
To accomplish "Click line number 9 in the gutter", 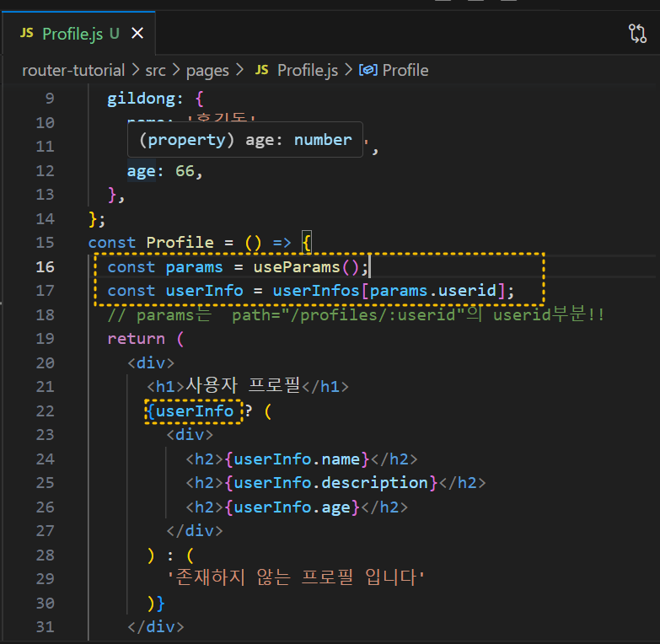I will coord(50,99).
